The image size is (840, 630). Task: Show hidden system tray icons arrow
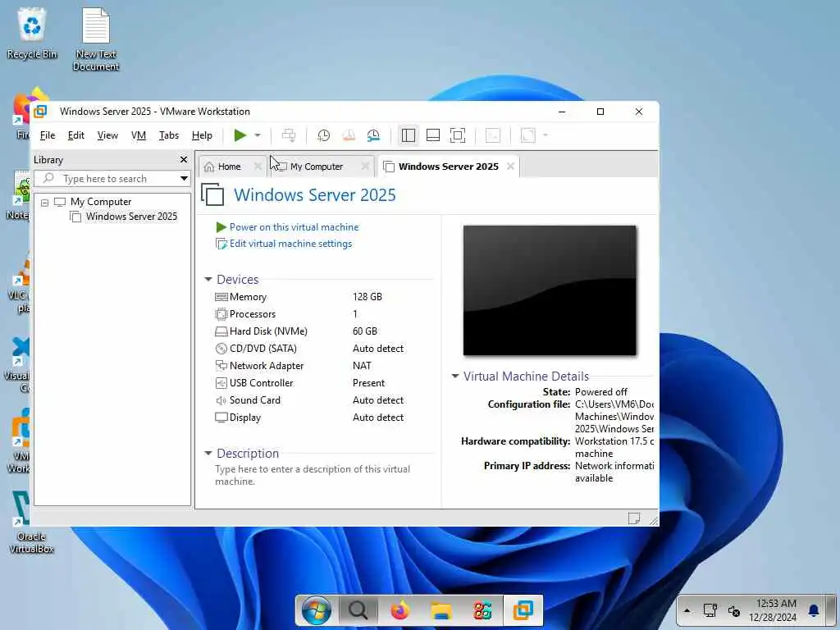687,610
